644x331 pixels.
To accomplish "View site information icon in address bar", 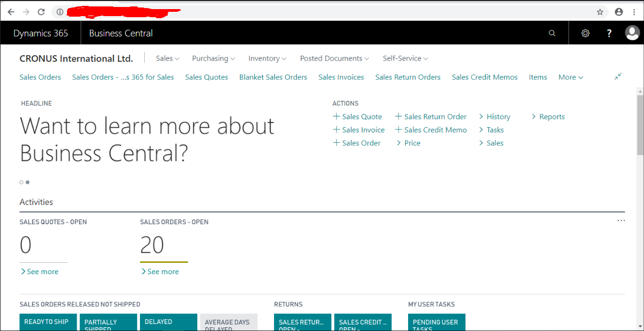I will 60,12.
